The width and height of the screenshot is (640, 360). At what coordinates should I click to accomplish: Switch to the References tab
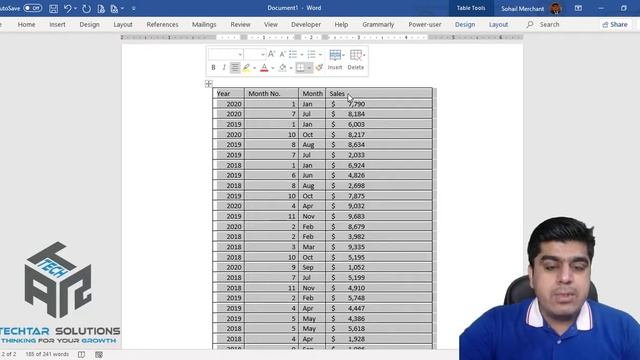click(162, 24)
